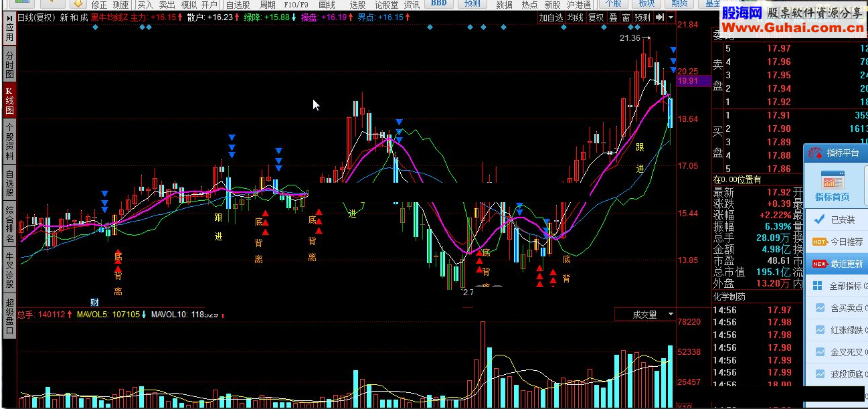Open 超级盘口 sidebar tab
Image resolution: width=868 pixels, height=409 pixels.
[9, 316]
